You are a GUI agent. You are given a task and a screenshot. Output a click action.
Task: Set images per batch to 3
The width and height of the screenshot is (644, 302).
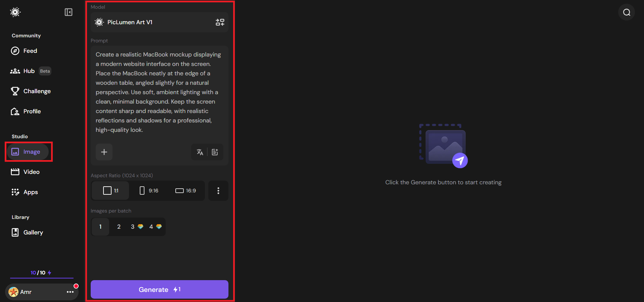coord(137,227)
